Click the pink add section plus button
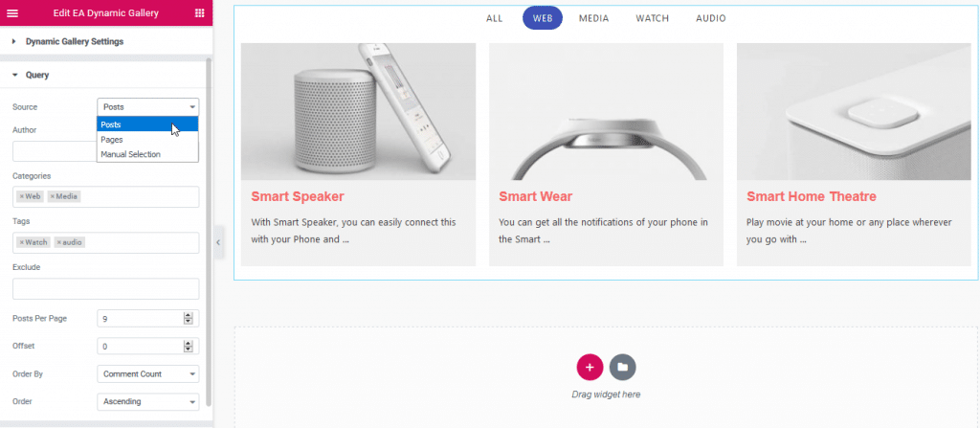The width and height of the screenshot is (980, 428). pos(590,367)
